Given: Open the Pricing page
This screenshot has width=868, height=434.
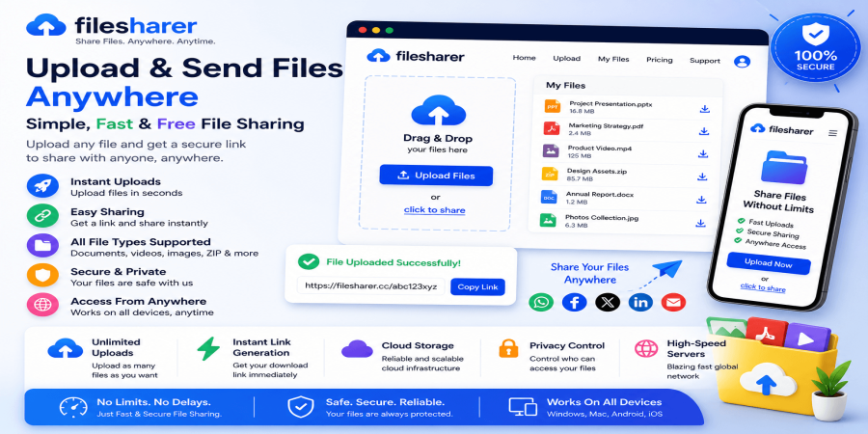Looking at the screenshot, I should pyautogui.click(x=660, y=60).
